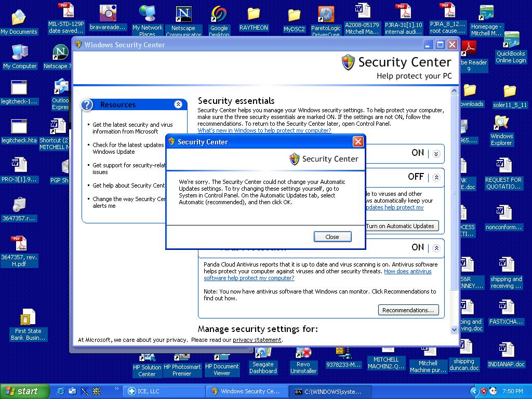Open Homepage - Mitchell shortcut
Screen dimensions: 532x399
click(x=486, y=20)
